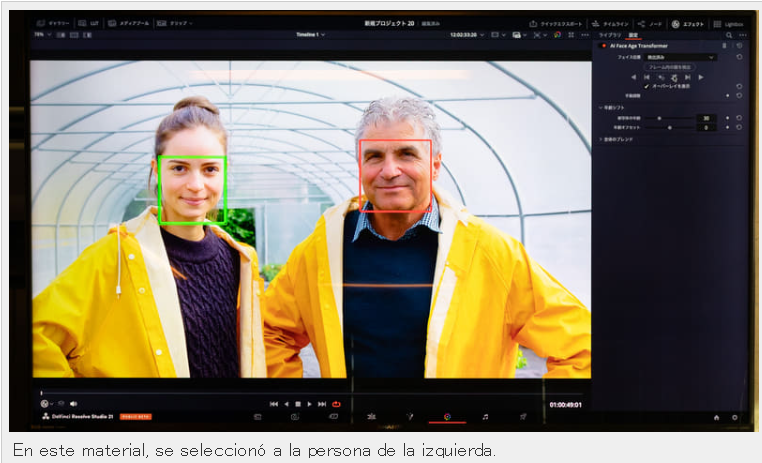
Task: Toggle the overlay display checkbox
Action: [x=646, y=86]
